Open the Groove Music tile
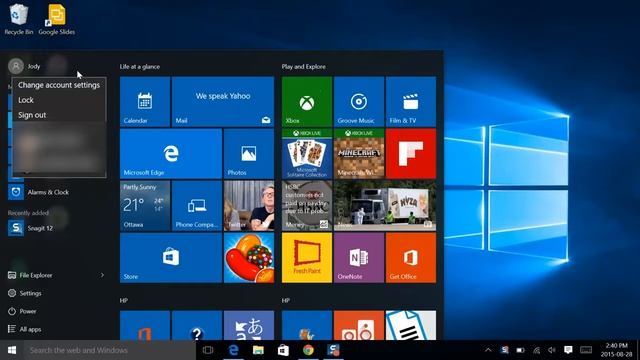Screen dimensions: 640x360 point(359,102)
